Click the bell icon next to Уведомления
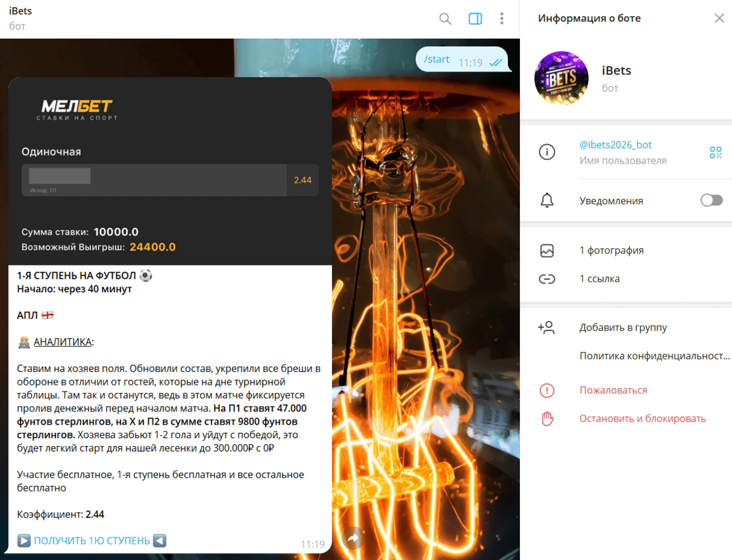This screenshot has height=560, width=732. point(547,201)
